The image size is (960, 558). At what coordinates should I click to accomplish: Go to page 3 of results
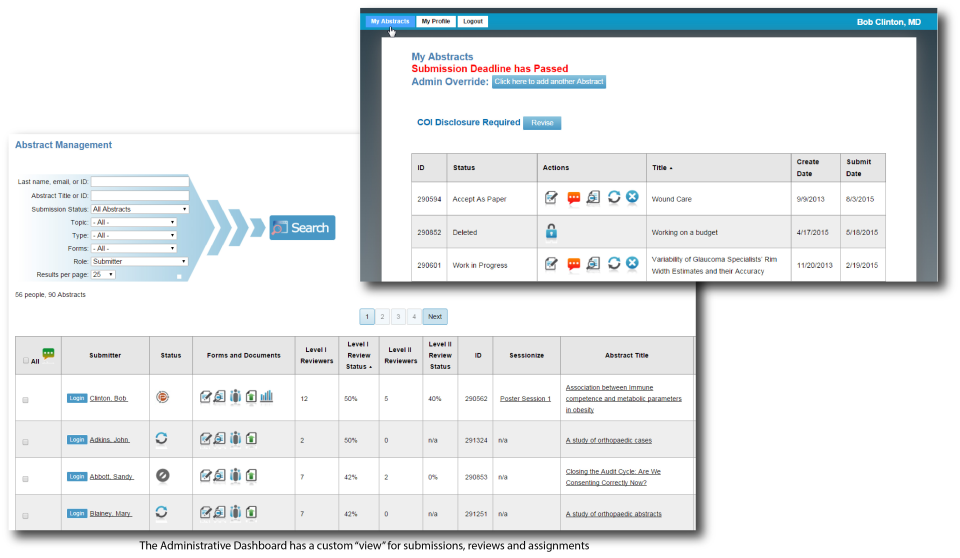point(399,317)
